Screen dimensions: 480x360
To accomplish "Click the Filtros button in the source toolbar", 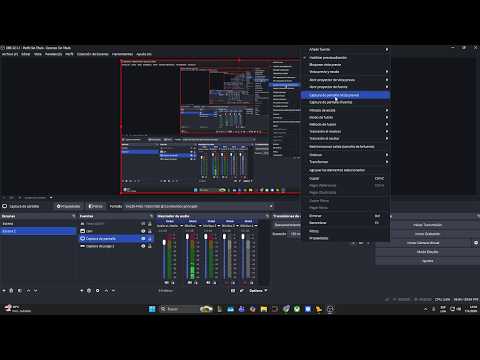I will click(96, 206).
